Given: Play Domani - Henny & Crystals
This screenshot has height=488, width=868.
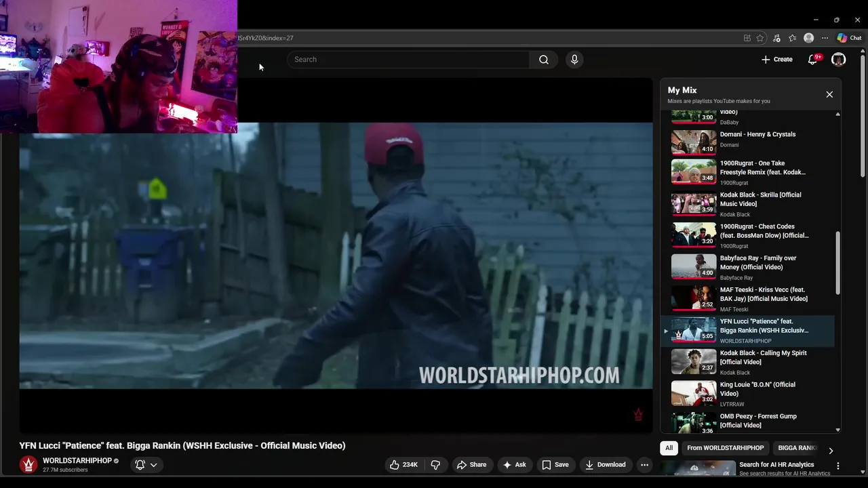Looking at the screenshot, I should pyautogui.click(x=747, y=141).
